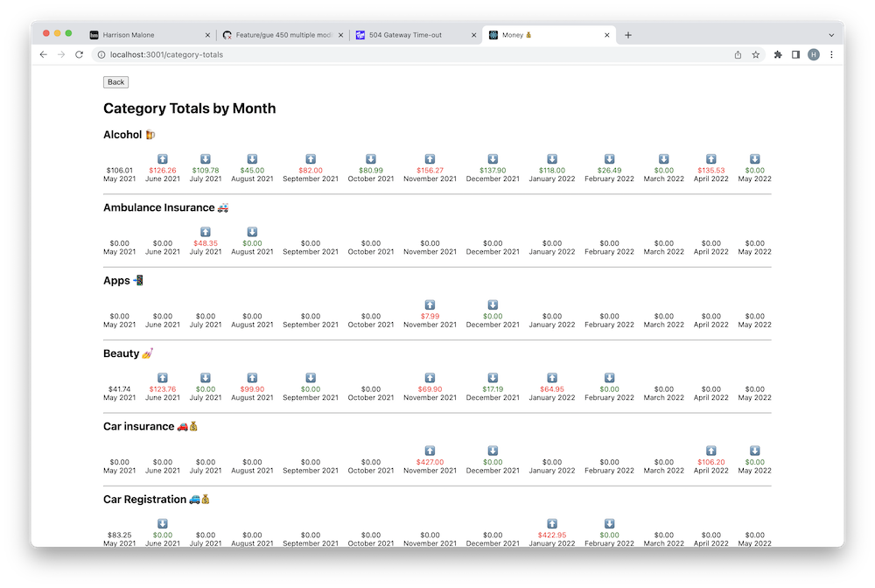The width and height of the screenshot is (875, 588).
Task: Open the Chrome three-dot menu
Action: [x=831, y=54]
